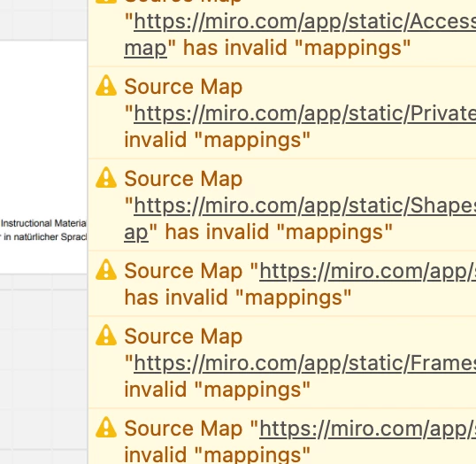Select 'has invalid "mappings"' after the 'map' link
This screenshot has height=464, width=476.
[297, 48]
